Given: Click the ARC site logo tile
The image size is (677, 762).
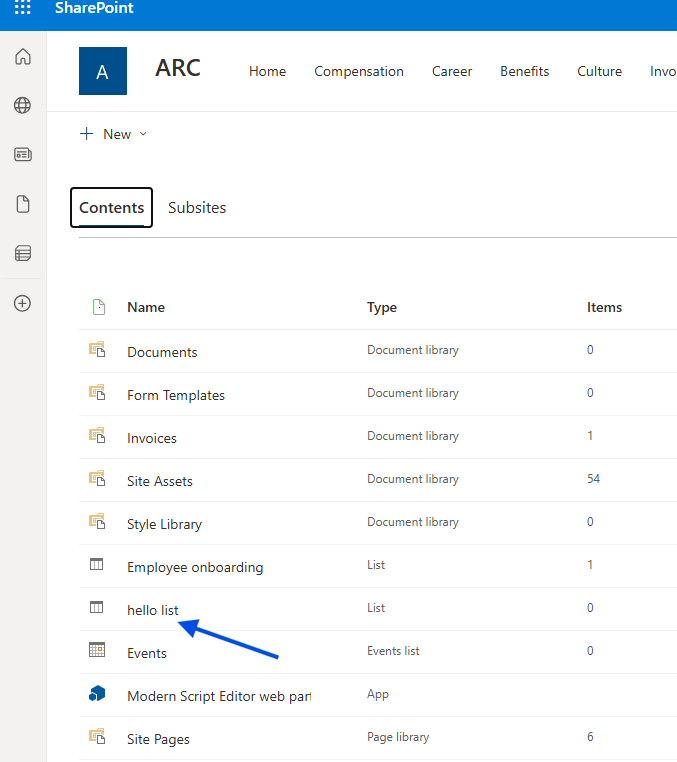Looking at the screenshot, I should tap(103, 71).
